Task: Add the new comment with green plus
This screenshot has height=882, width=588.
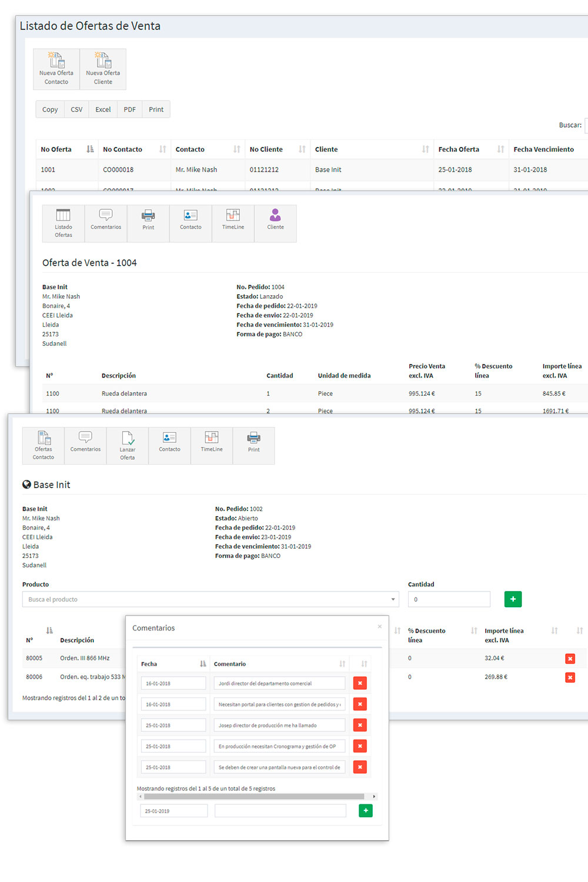Action: click(x=365, y=811)
